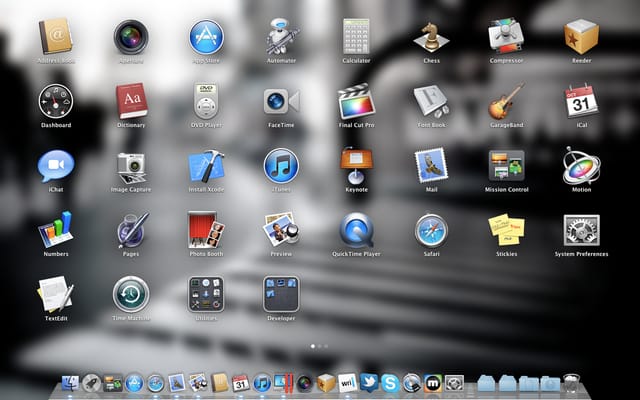
Task: Open the GarageBand guitar icon
Action: [x=507, y=101]
